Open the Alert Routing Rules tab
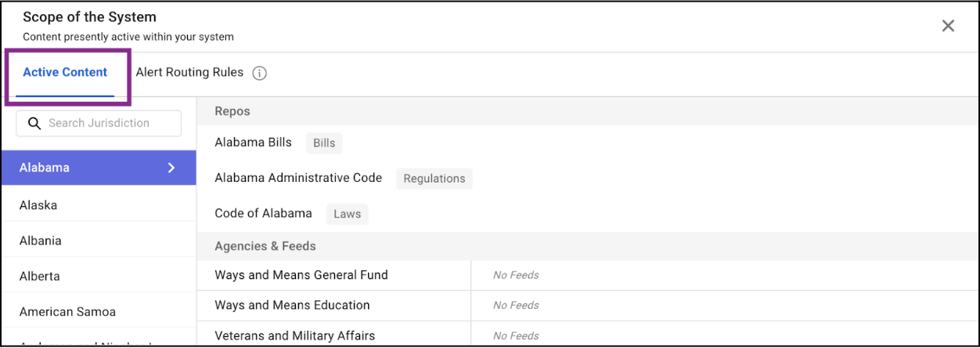The image size is (980, 348). [189, 72]
